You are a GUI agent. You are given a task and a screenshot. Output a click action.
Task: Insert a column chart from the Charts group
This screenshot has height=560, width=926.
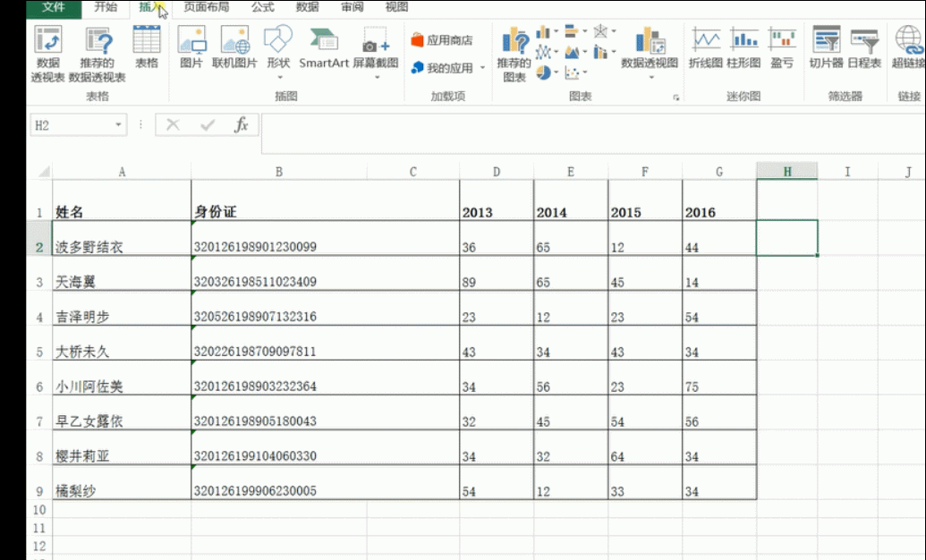coord(543,32)
